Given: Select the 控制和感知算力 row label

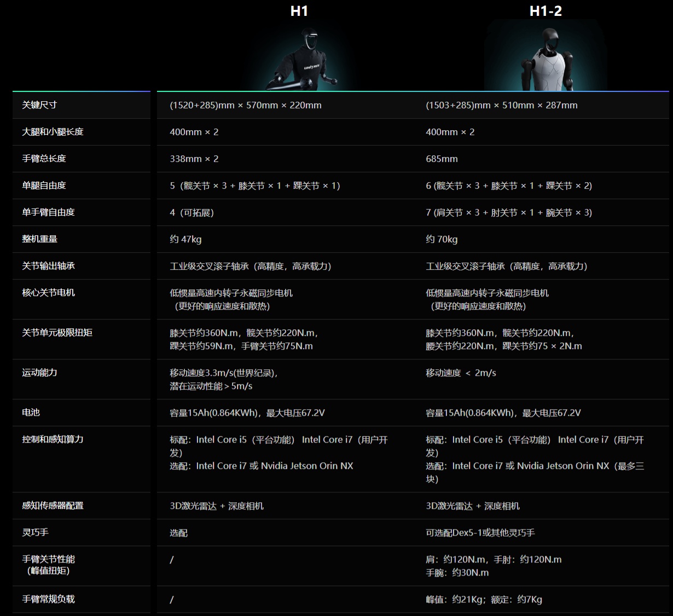Looking at the screenshot, I should click(x=53, y=439).
